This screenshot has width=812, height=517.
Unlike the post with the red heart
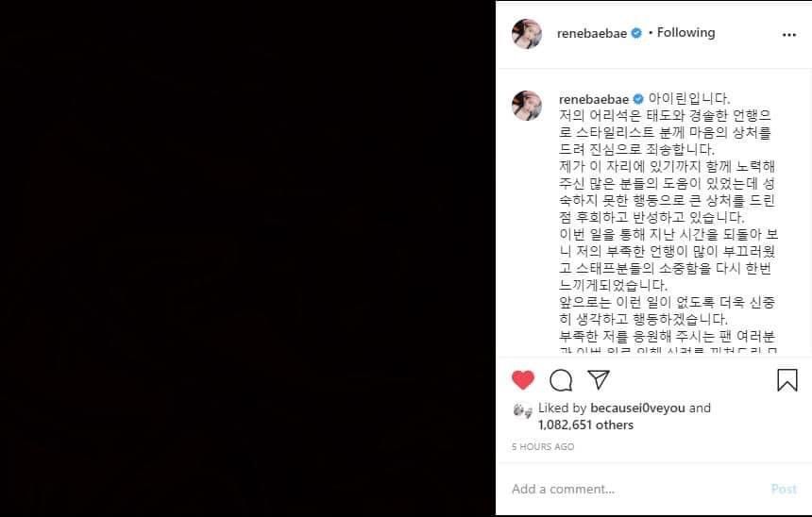[x=522, y=380]
